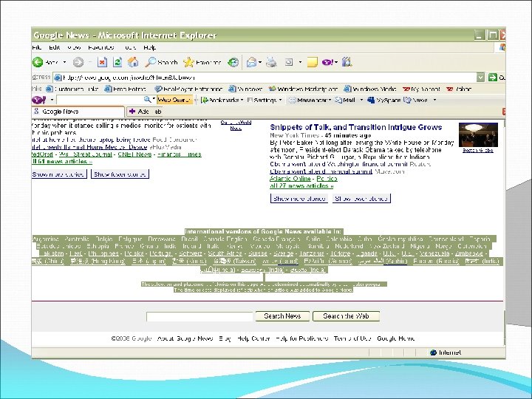Click inside the address bar URL field

click(268, 78)
